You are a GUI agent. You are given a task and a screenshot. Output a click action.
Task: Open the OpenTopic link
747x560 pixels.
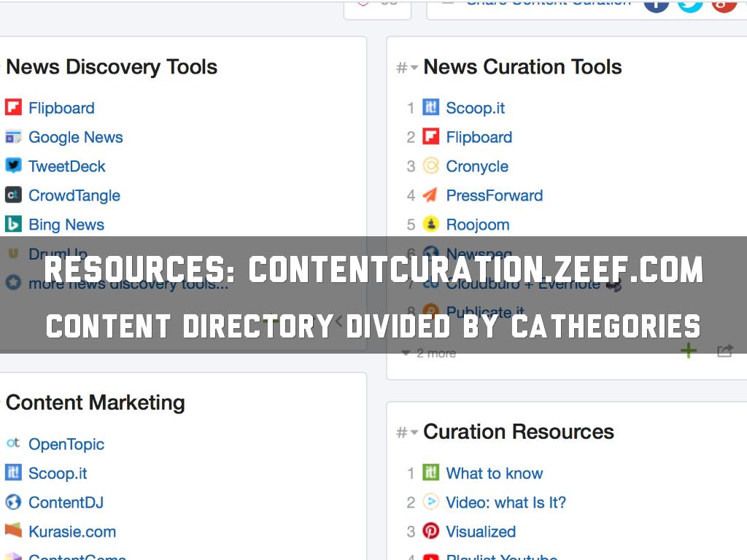(66, 444)
